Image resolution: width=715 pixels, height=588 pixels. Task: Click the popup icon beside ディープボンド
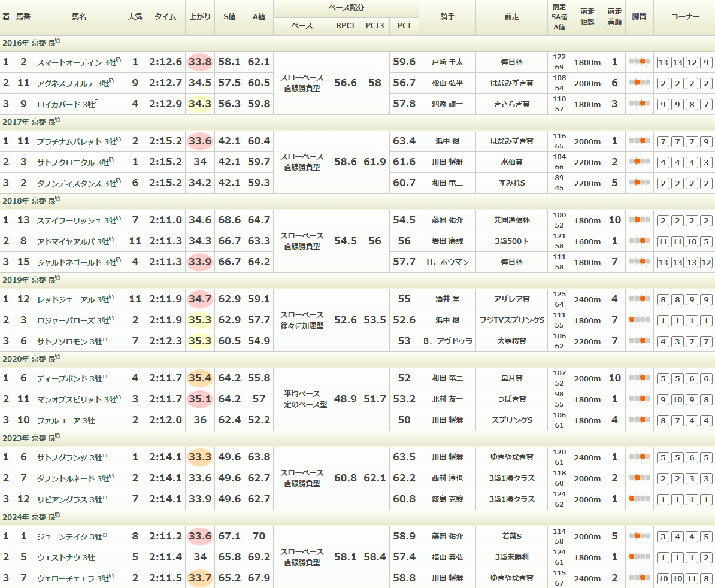click(x=104, y=377)
